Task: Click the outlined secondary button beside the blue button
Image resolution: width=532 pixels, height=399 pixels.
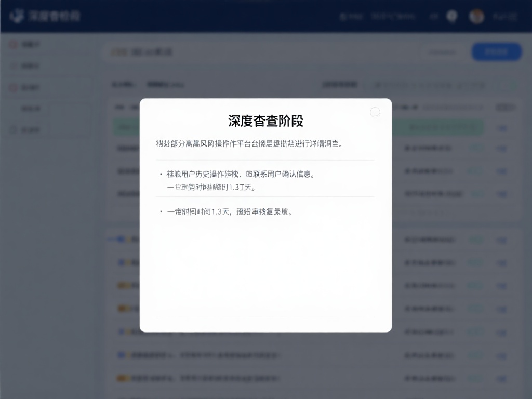Action: (x=442, y=51)
